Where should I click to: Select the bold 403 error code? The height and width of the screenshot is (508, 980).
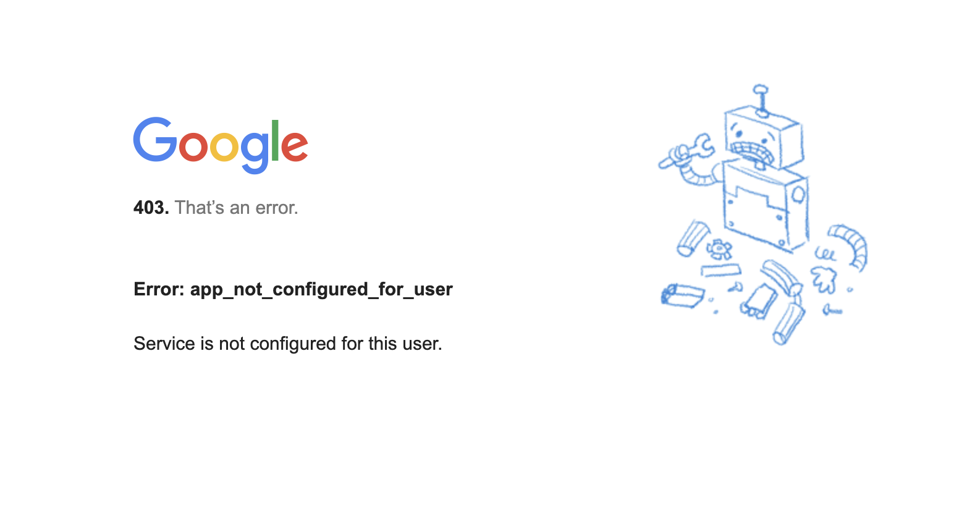click(x=151, y=208)
